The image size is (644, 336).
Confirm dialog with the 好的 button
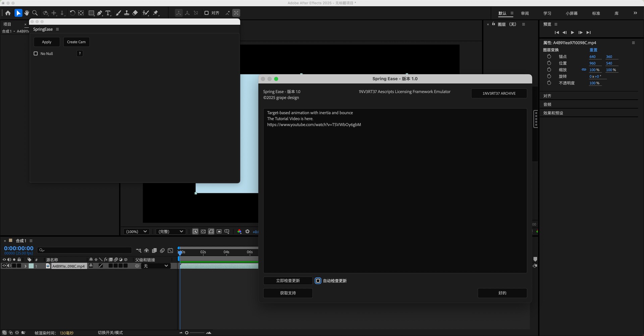[x=502, y=293]
